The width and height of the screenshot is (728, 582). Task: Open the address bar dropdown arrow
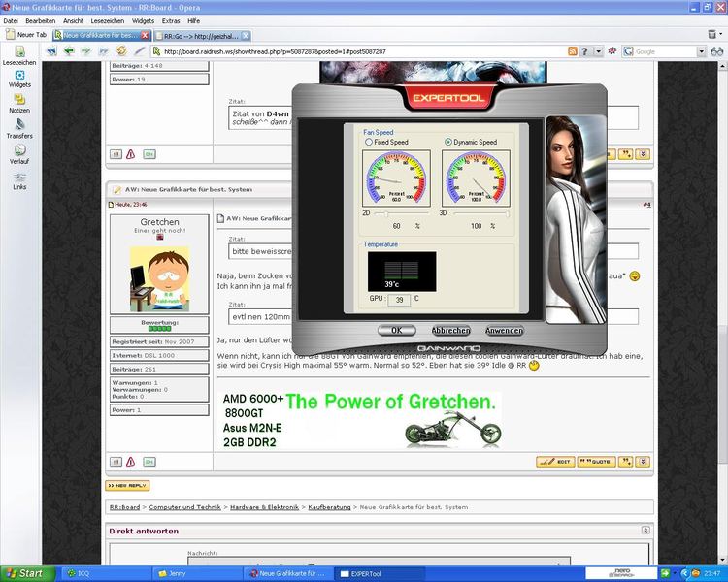point(599,51)
